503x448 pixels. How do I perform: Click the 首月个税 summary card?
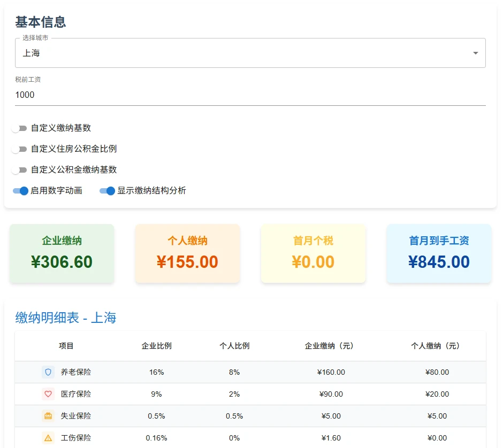(x=313, y=253)
